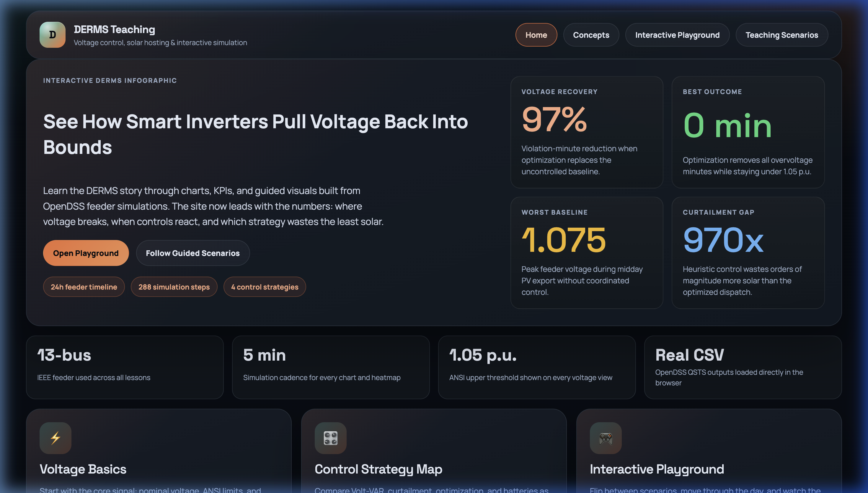Open the Voltage Recovery 97% card
The width and height of the screenshot is (868, 493).
(586, 132)
